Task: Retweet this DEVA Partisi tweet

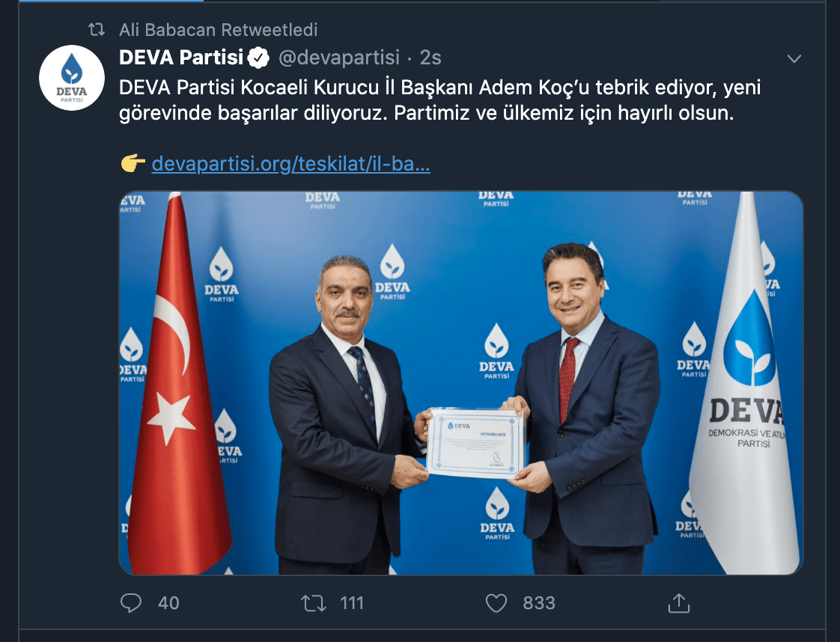Action: point(314,603)
